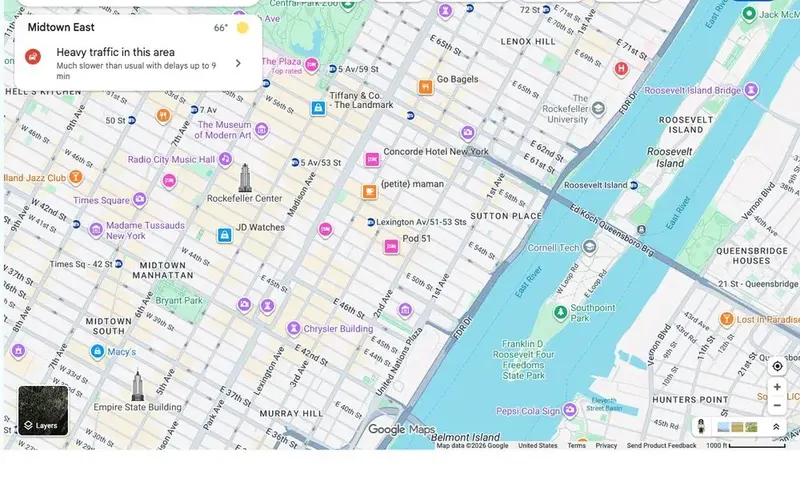The image size is (800, 486).
Task: Select the Go Bagels restaurant pin
Action: pyautogui.click(x=426, y=87)
